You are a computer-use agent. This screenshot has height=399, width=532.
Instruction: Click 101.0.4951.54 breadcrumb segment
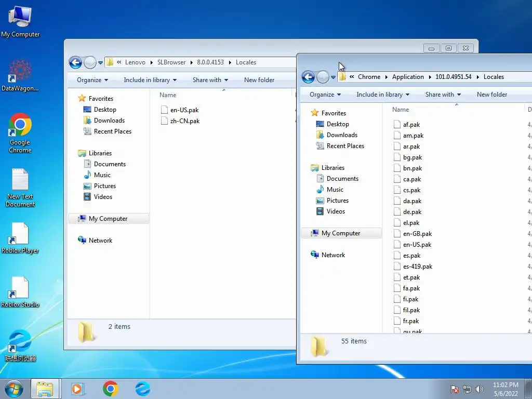point(453,77)
